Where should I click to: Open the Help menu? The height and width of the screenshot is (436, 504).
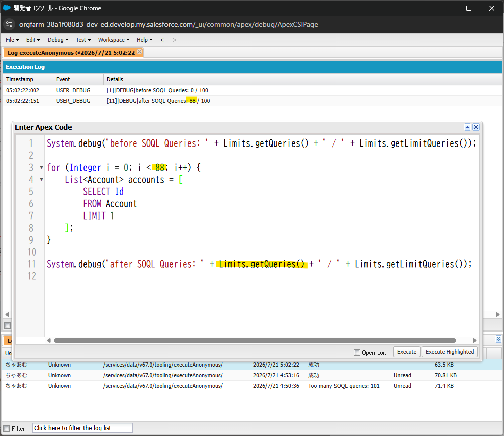(x=144, y=40)
